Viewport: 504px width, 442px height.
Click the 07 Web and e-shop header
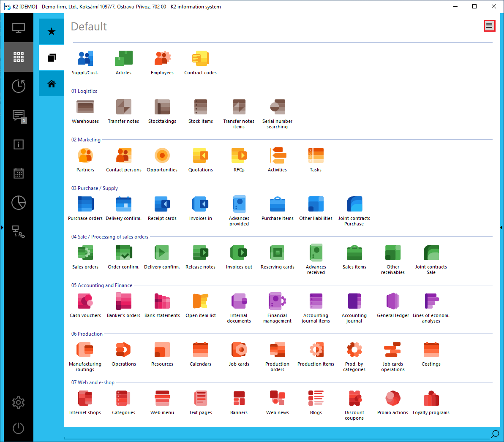tap(93, 382)
